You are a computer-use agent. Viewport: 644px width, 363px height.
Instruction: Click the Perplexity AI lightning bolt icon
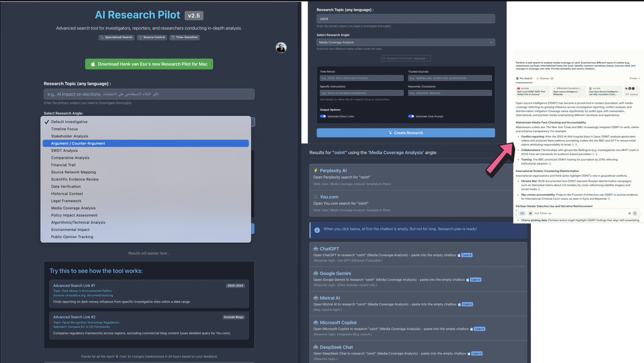(x=316, y=171)
